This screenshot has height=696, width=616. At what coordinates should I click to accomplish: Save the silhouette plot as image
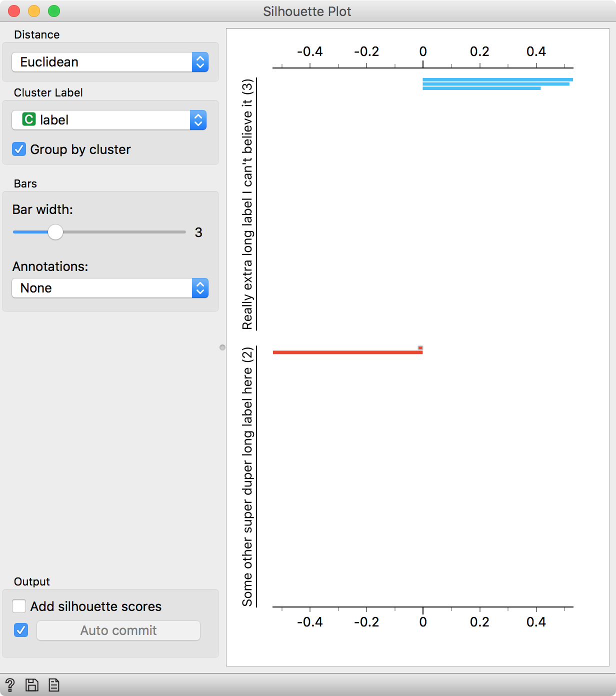(x=31, y=684)
